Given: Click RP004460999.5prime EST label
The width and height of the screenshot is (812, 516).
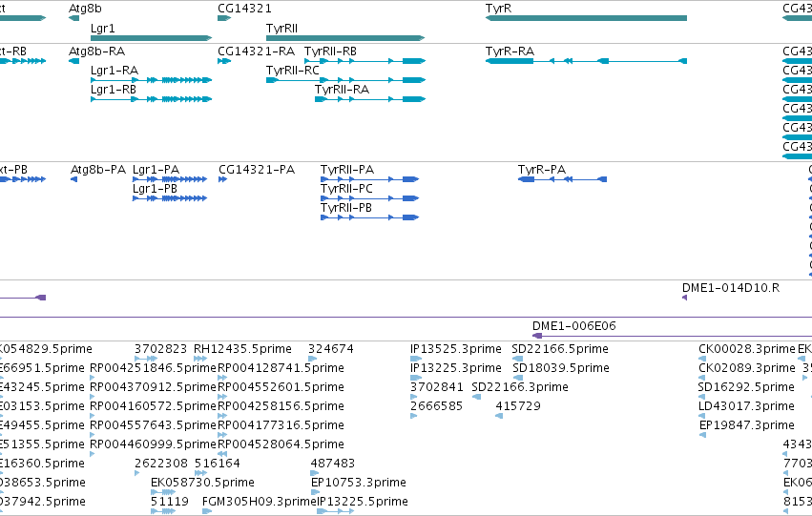Looking at the screenshot, I should click(x=153, y=444).
